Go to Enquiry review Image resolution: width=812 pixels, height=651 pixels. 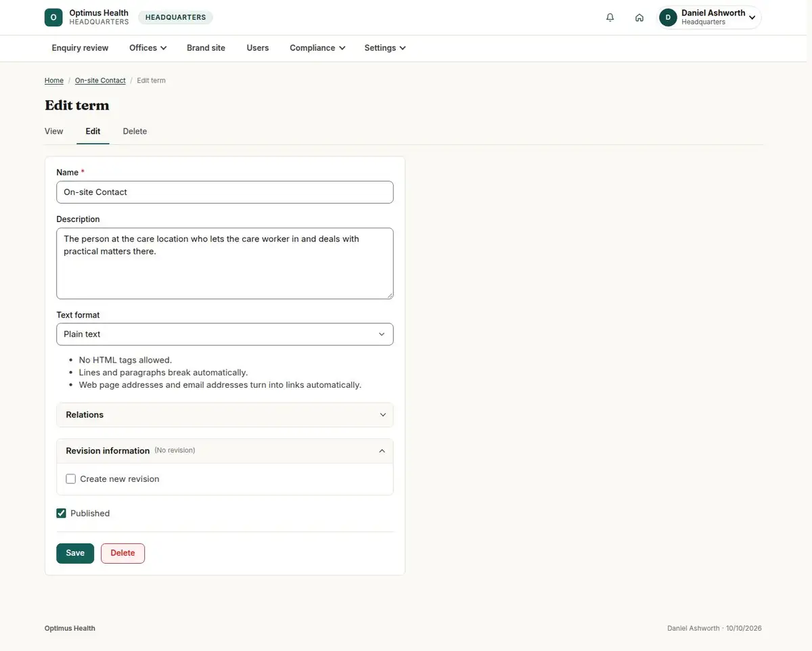pyautogui.click(x=81, y=48)
